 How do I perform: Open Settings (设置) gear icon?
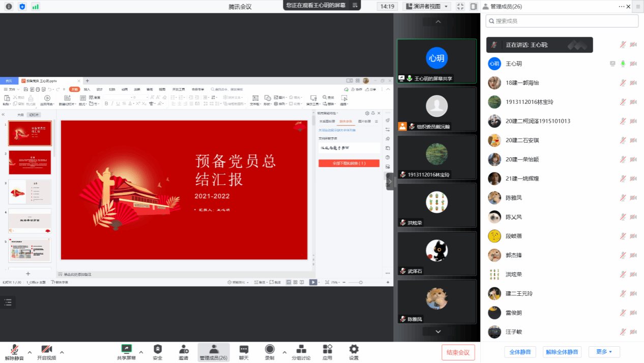point(354,349)
